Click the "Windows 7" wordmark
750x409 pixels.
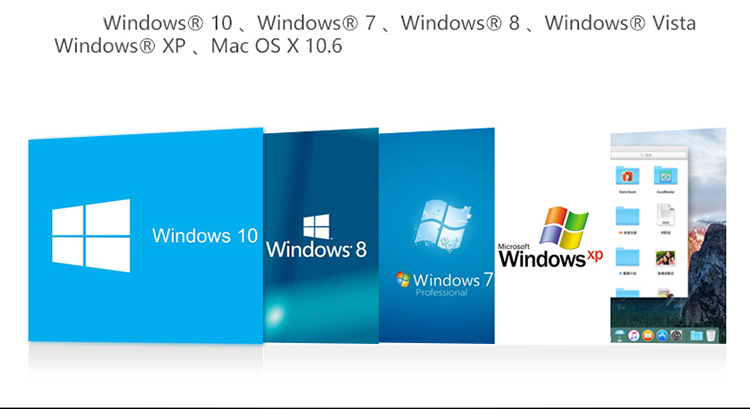point(452,280)
